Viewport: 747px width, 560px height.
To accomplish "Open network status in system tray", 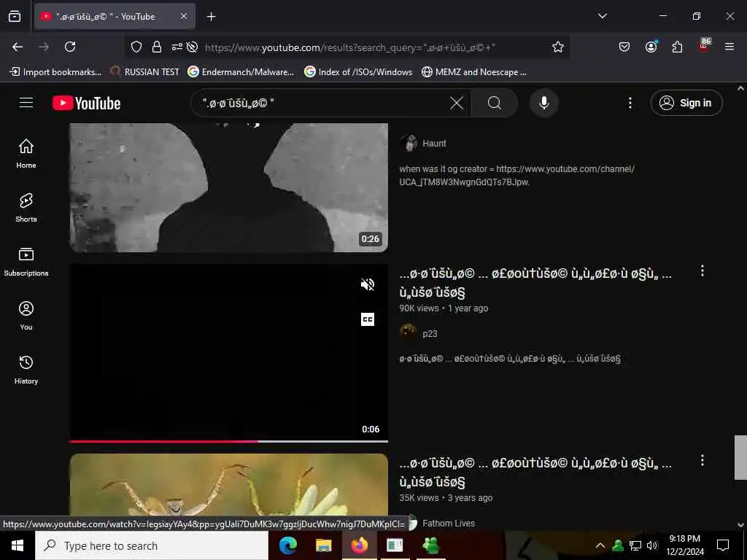I will [x=635, y=545].
